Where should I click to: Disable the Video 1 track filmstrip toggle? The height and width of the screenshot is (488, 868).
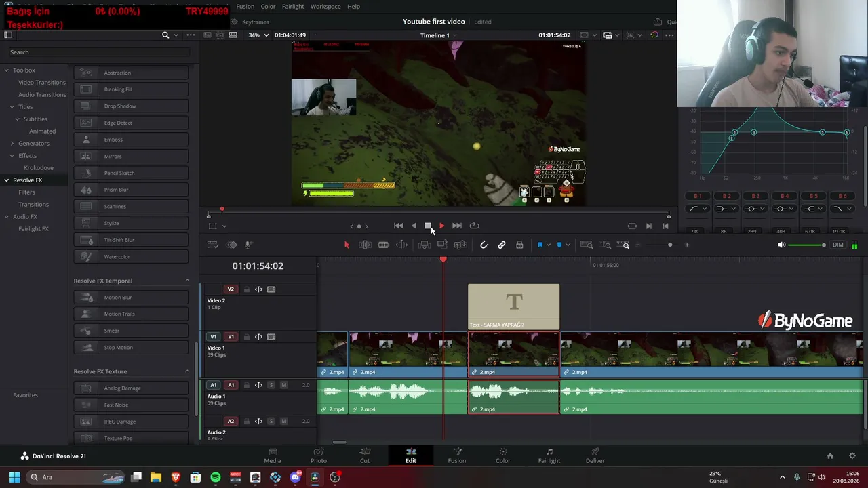pyautogui.click(x=271, y=337)
